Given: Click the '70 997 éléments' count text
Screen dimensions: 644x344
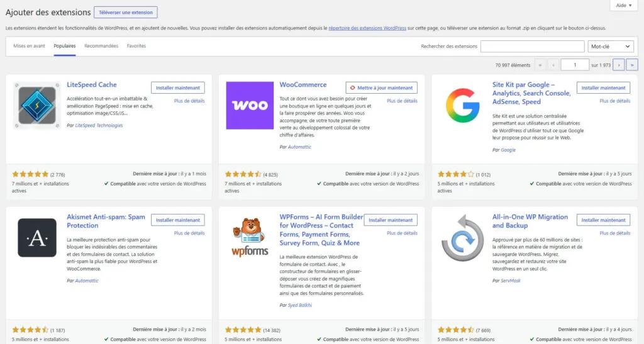Looking at the screenshot, I should click(x=513, y=65).
